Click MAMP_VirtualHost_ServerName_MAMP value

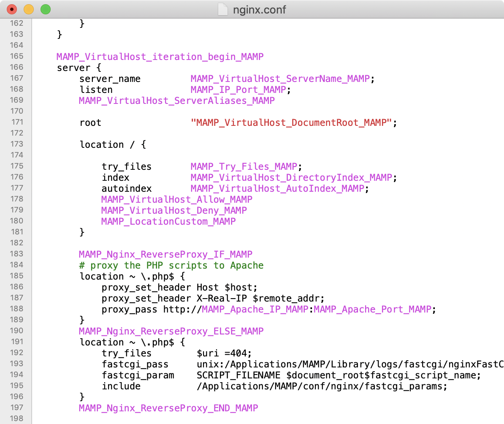[280, 79]
